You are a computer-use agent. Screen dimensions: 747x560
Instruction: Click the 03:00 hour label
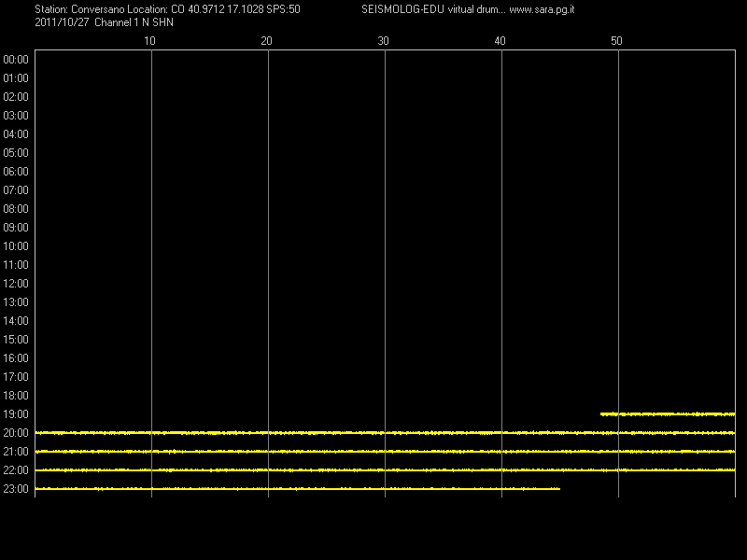(16, 115)
